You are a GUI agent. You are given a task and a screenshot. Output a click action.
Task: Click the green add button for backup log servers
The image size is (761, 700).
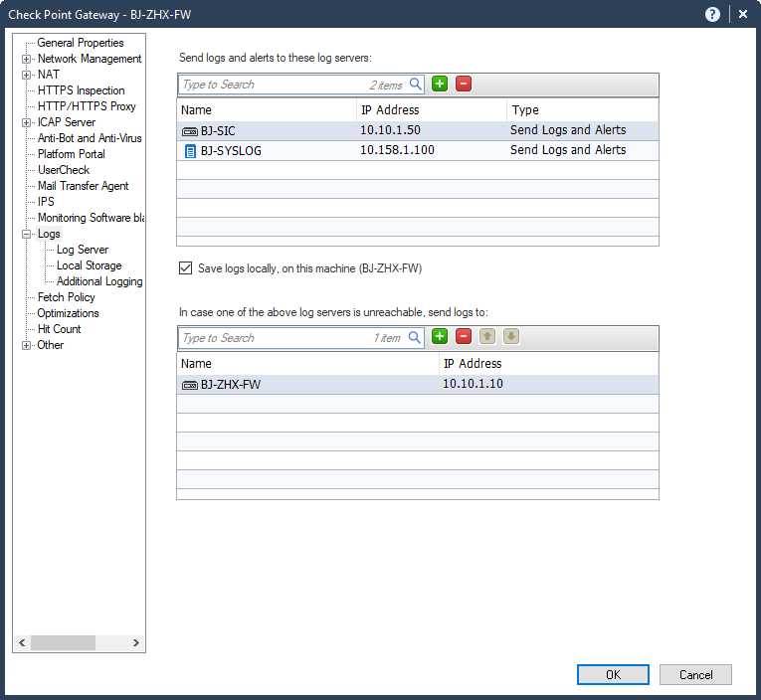tap(440, 337)
